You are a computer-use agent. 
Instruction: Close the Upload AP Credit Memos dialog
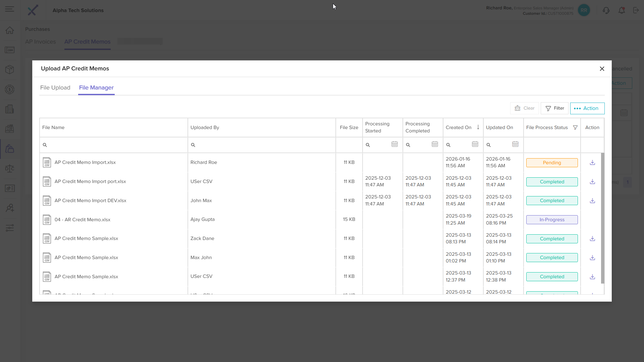point(602,69)
